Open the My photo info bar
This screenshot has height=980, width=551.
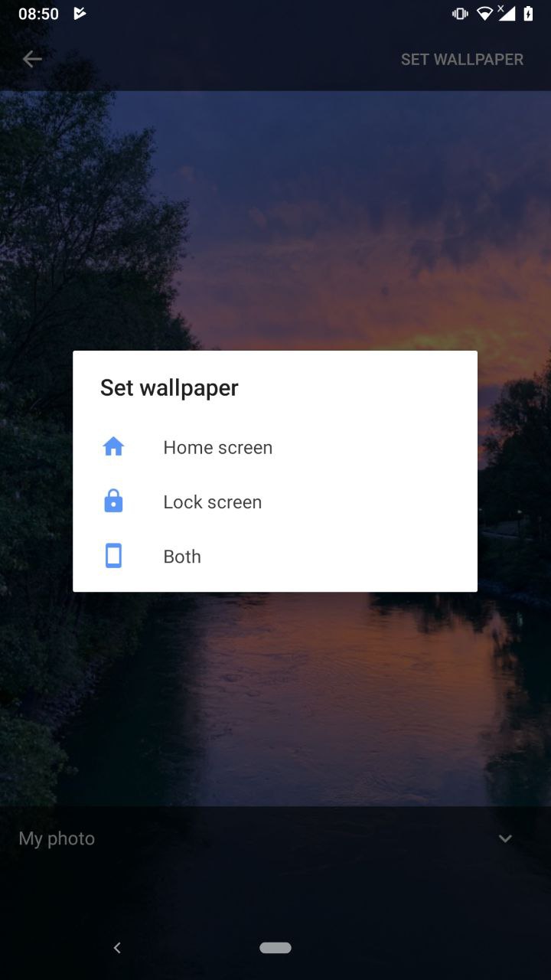(x=275, y=838)
